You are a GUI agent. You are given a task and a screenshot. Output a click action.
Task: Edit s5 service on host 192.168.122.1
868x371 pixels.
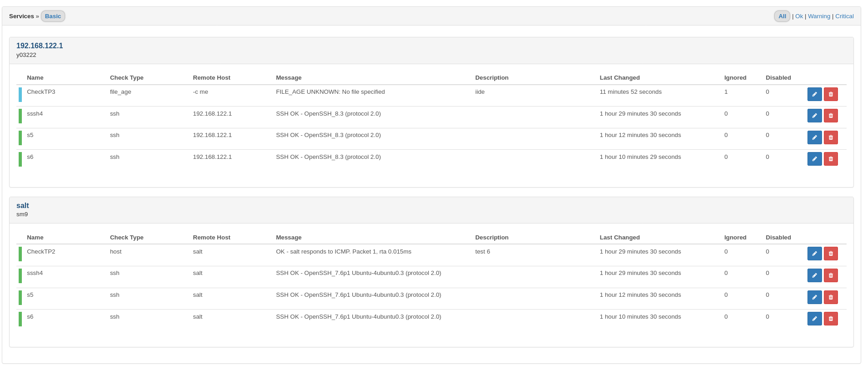click(x=814, y=137)
